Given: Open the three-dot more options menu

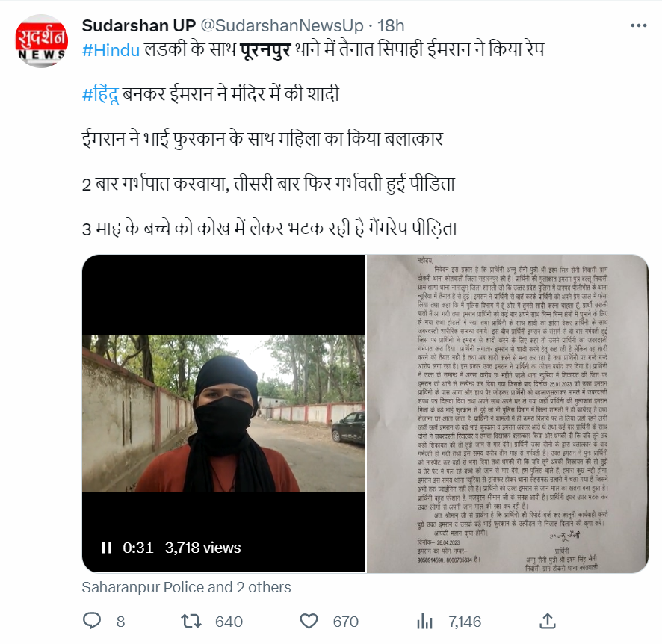Looking at the screenshot, I should coord(638,25).
